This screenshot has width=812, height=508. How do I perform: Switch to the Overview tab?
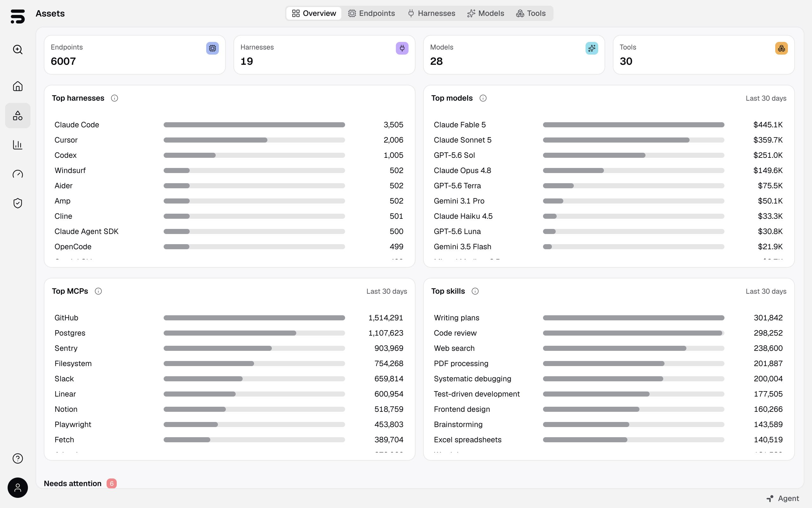click(x=314, y=13)
